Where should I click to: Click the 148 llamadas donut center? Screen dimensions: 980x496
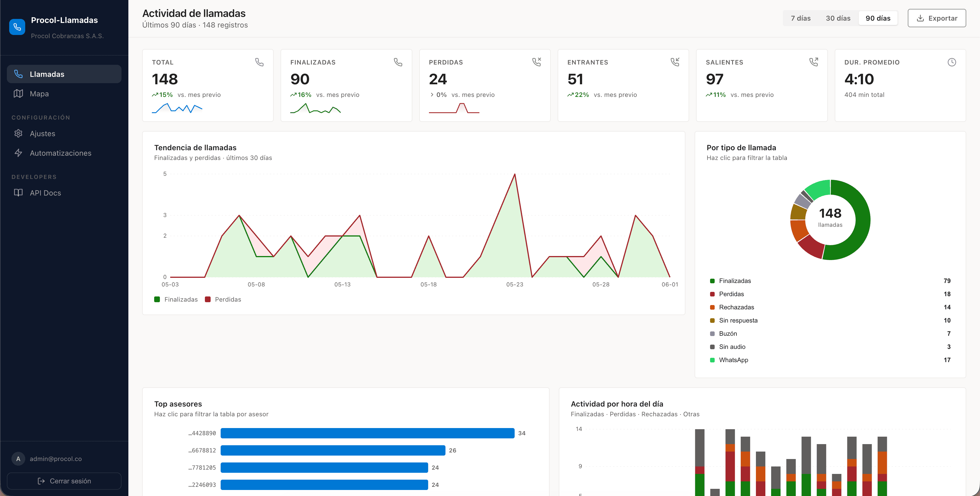[x=830, y=218]
